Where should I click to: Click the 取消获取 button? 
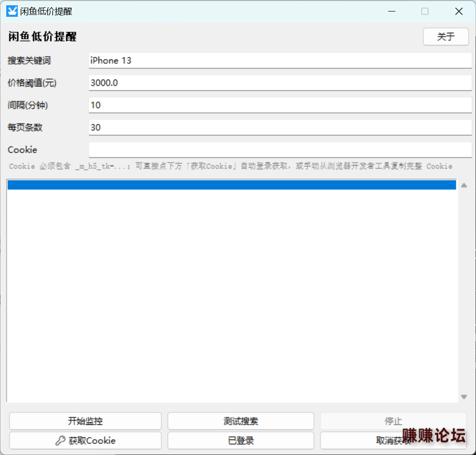point(393,441)
